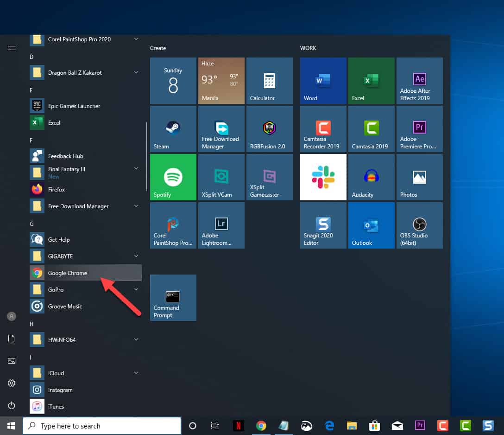Launch Google Chrome from app list
This screenshot has width=504, height=435.
tap(86, 273)
